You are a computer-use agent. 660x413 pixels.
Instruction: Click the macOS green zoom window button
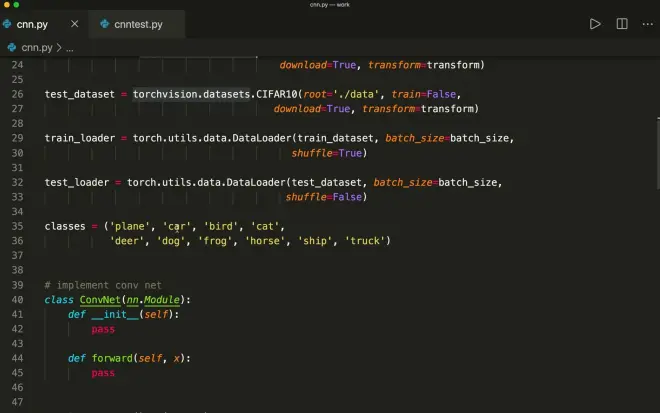click(16, 5)
